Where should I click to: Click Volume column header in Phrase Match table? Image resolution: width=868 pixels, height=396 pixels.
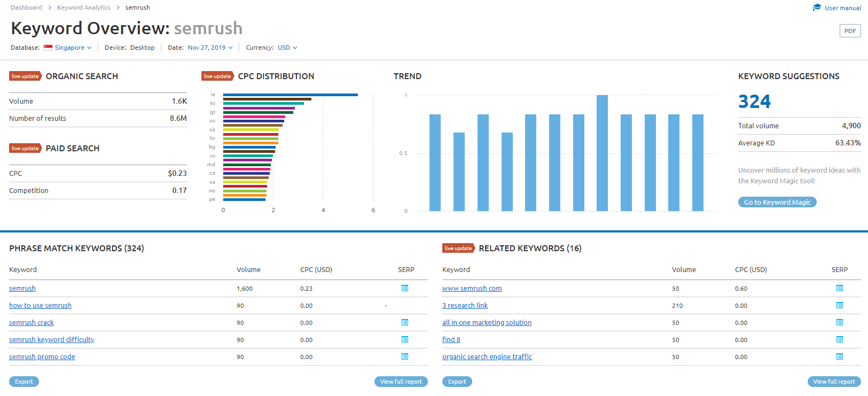point(248,270)
